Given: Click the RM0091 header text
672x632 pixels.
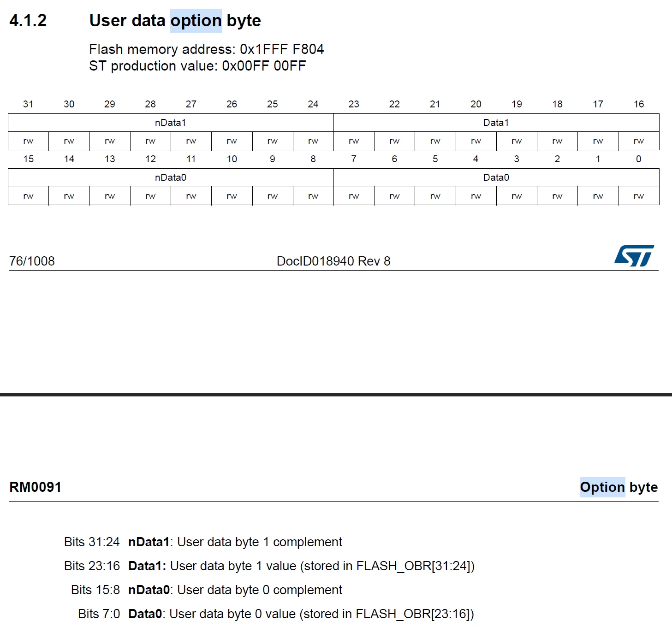Looking at the screenshot, I should coord(36,487).
